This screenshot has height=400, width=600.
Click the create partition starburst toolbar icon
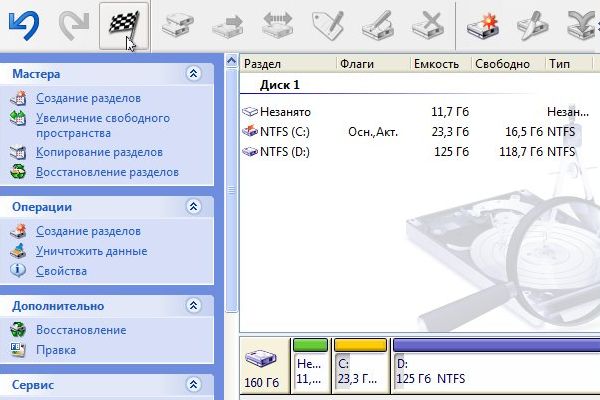(483, 26)
